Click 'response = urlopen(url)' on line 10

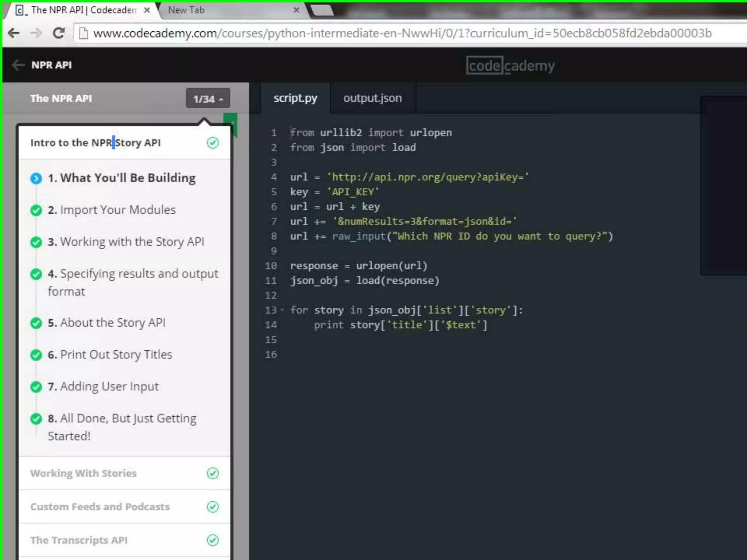(x=359, y=266)
